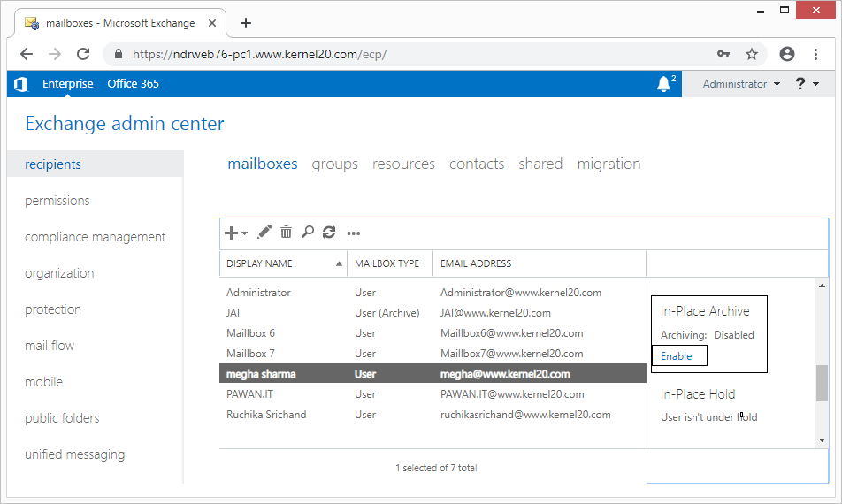Image resolution: width=842 pixels, height=504 pixels.
Task: Open compliance management in the left navigation
Action: (96, 237)
